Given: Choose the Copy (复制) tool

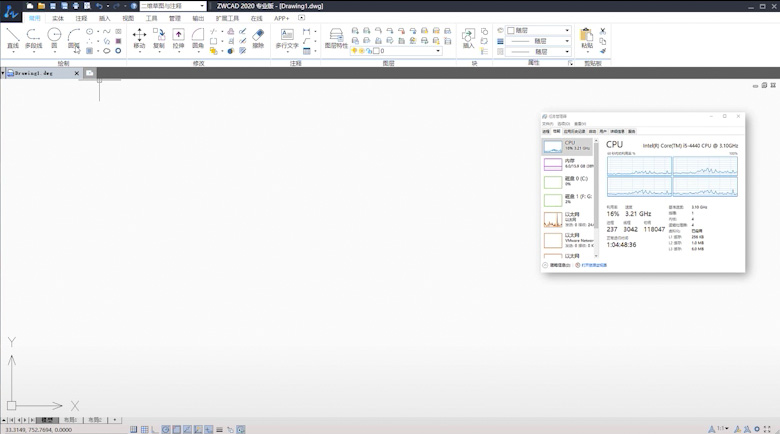Looking at the screenshot, I should pyautogui.click(x=159, y=38).
